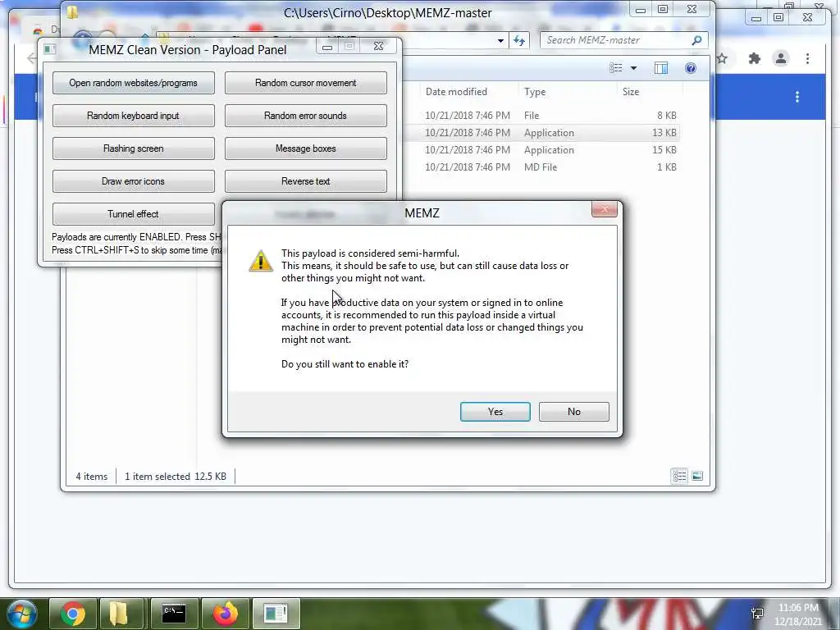Open the Windows Start menu
The width and height of the screenshot is (840, 630).
pyautogui.click(x=21, y=614)
